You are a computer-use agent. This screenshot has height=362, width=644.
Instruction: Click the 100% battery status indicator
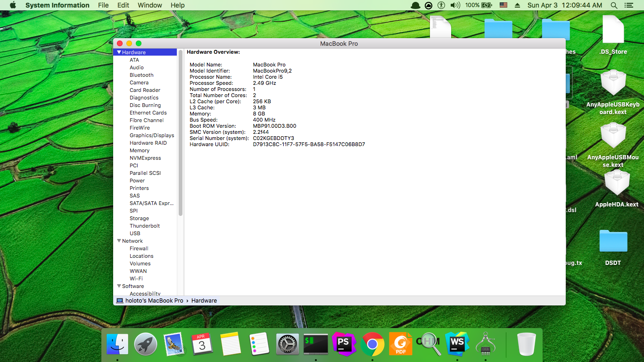[x=479, y=5]
